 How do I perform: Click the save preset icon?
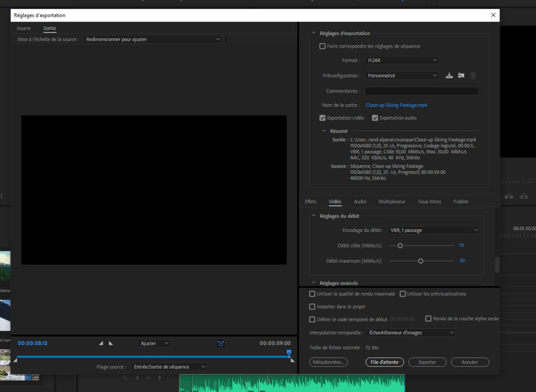point(449,75)
